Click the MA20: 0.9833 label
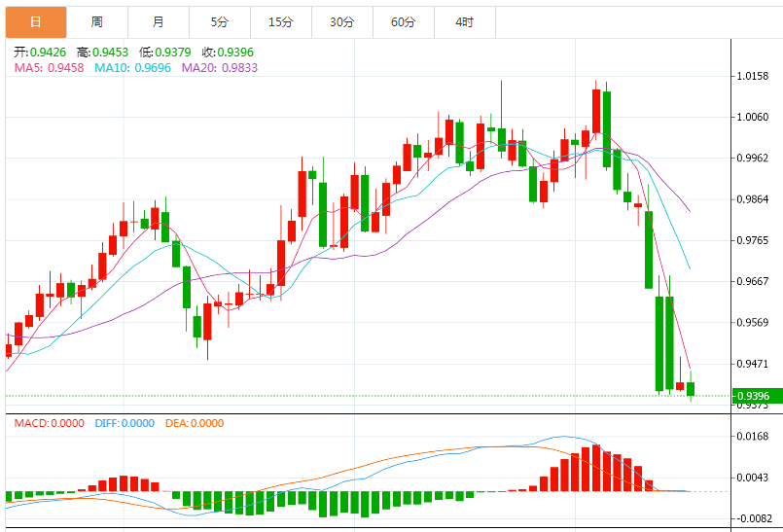 220,68
